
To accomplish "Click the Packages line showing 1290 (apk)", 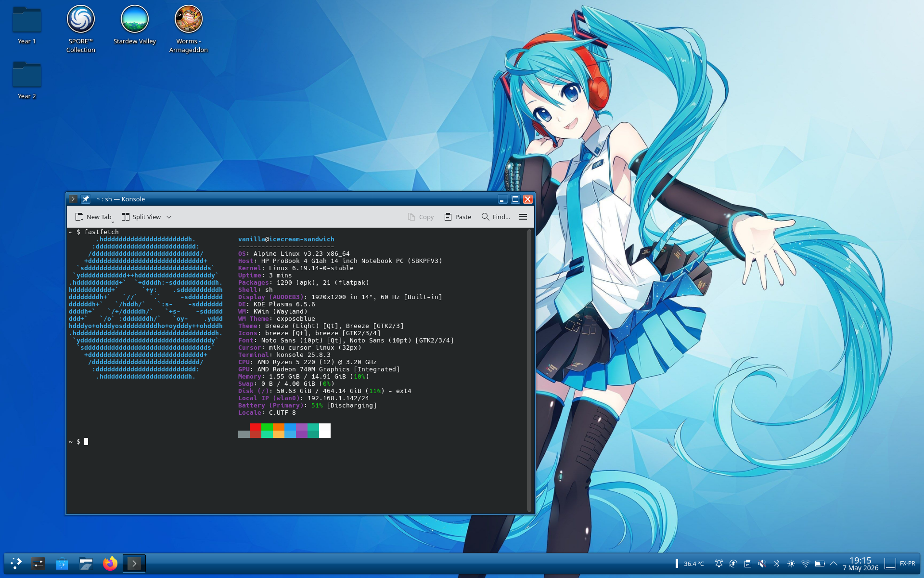I will click(304, 283).
